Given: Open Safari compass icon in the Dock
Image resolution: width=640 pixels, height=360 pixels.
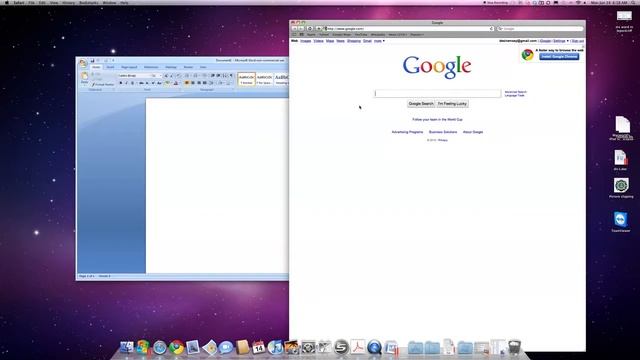Looking at the screenshot, I should click(160, 347).
